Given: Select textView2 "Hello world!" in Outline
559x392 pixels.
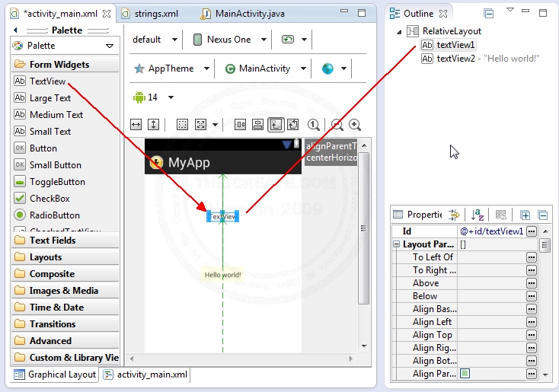Looking at the screenshot, I should point(480,59).
